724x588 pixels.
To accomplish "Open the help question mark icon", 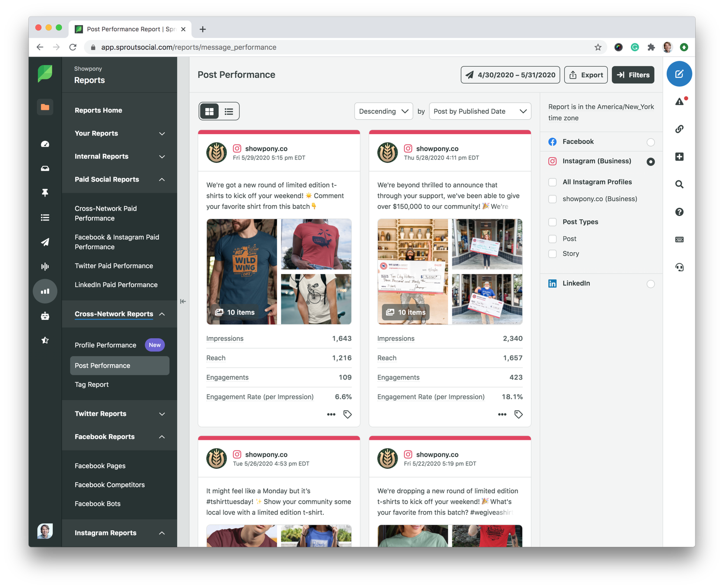I will pos(679,212).
